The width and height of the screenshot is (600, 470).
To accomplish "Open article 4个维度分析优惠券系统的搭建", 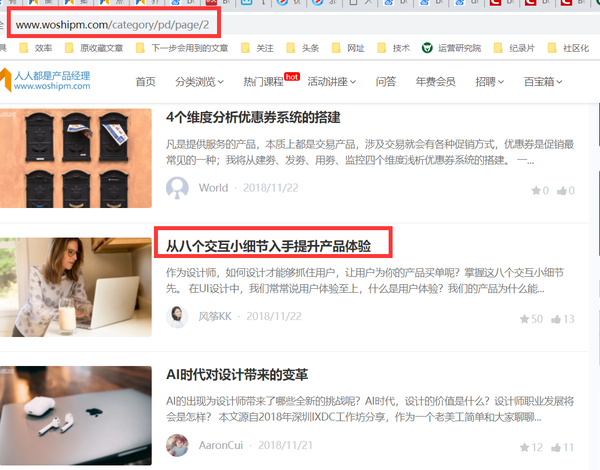I will pyautogui.click(x=253, y=117).
